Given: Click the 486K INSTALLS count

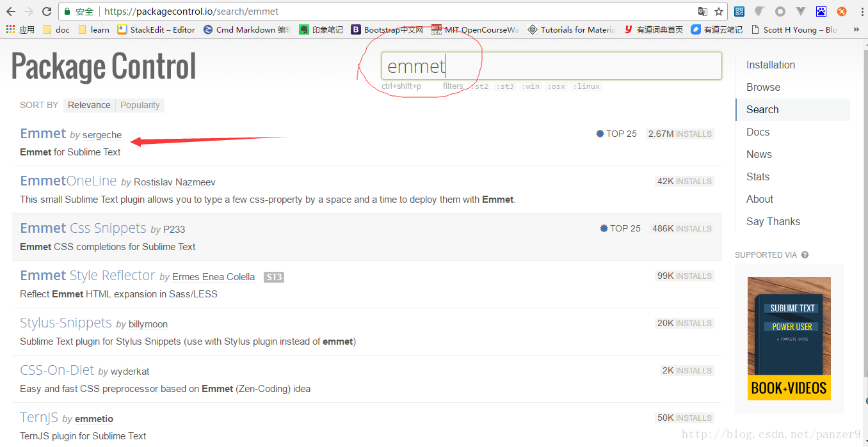Looking at the screenshot, I should (x=682, y=228).
